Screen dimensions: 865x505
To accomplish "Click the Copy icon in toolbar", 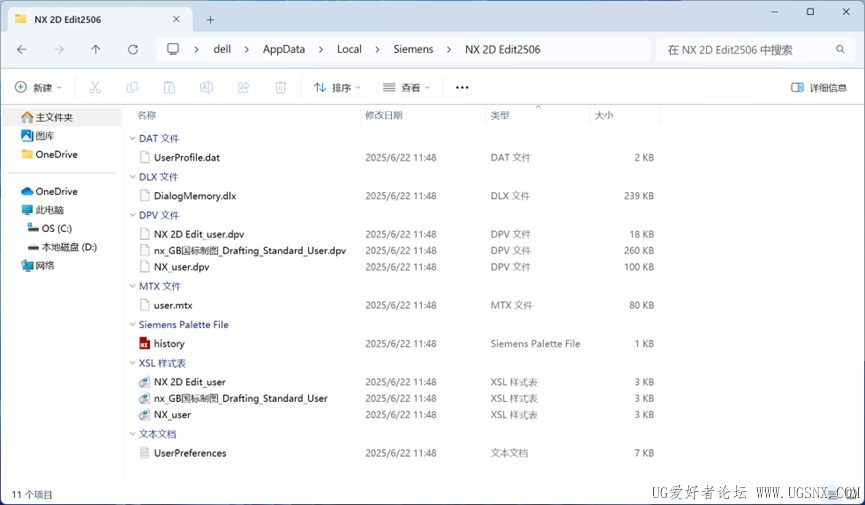I will click(132, 87).
